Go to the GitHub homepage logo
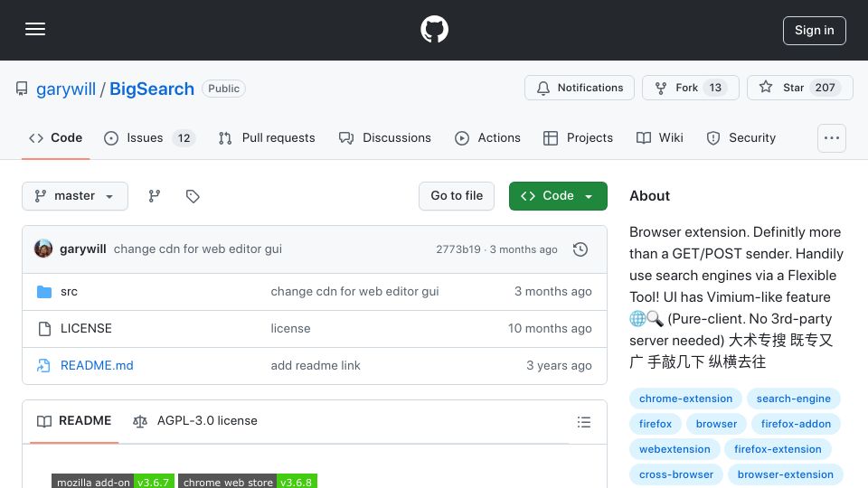This screenshot has width=868, height=488. tap(434, 29)
